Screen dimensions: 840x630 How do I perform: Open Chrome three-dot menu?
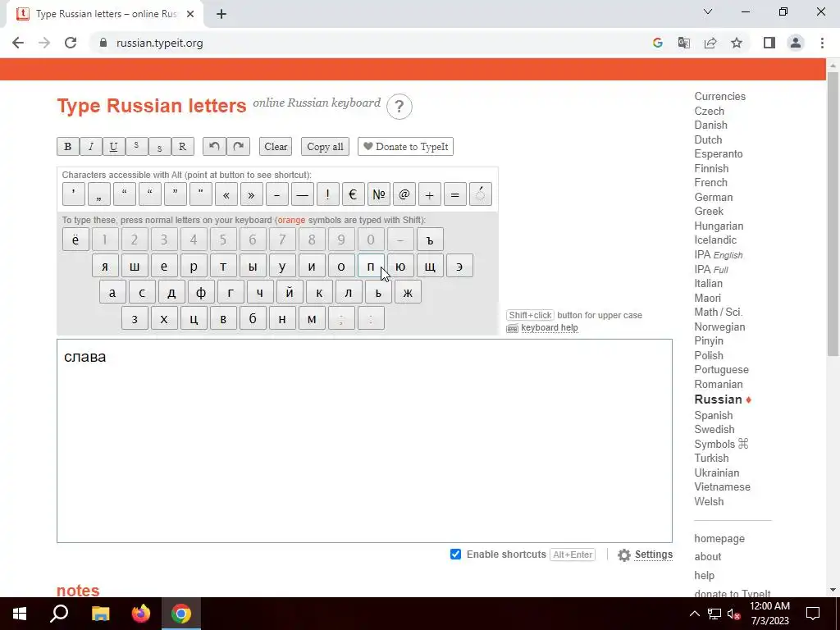point(822,43)
